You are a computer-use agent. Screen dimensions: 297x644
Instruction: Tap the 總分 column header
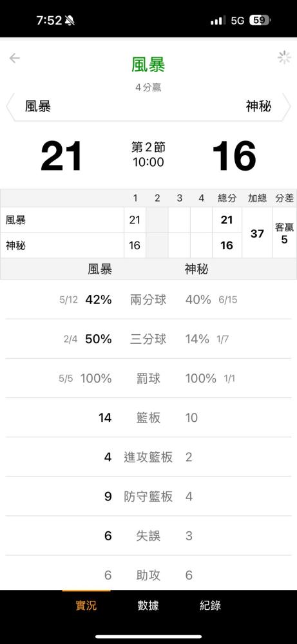point(227,198)
